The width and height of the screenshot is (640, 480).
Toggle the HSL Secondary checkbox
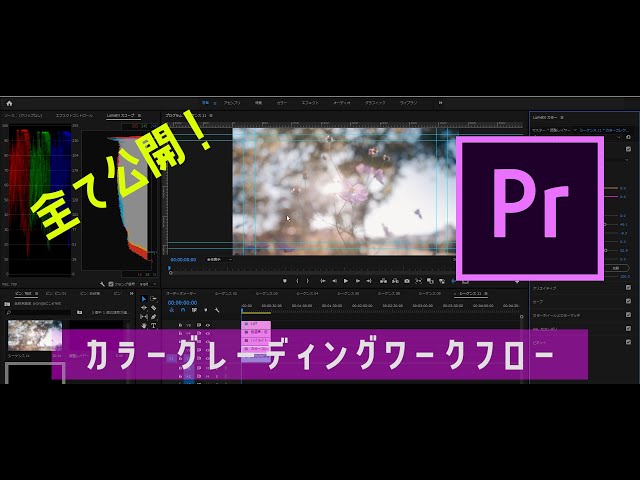coord(628,329)
